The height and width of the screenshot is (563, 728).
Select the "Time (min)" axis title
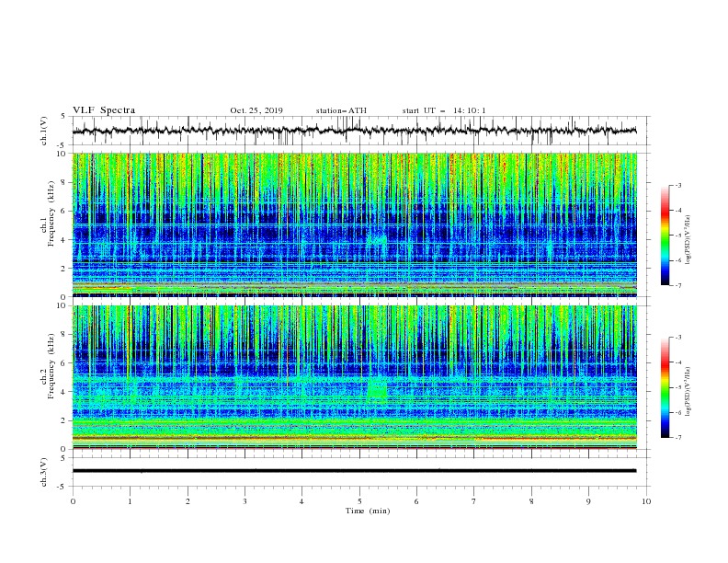click(x=368, y=511)
